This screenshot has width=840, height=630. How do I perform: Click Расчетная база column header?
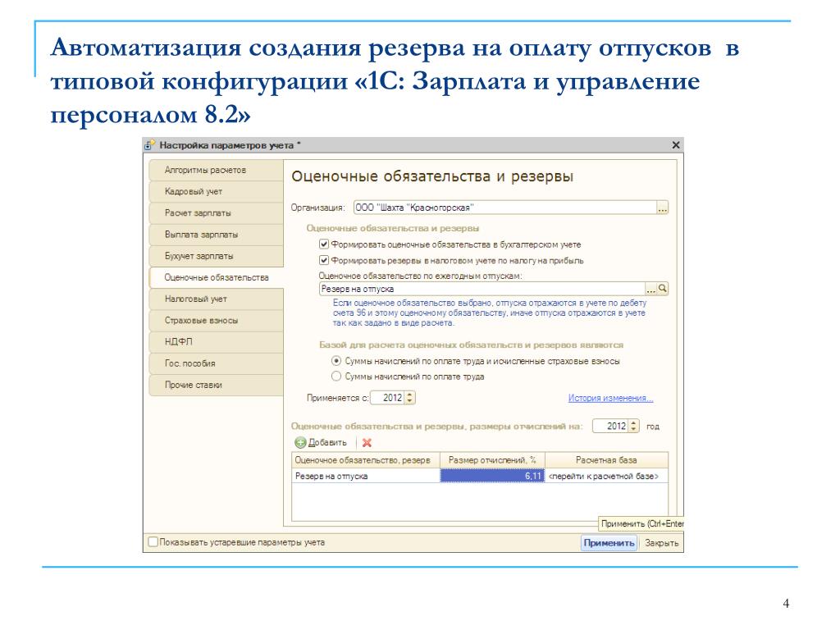pyautogui.click(x=606, y=460)
